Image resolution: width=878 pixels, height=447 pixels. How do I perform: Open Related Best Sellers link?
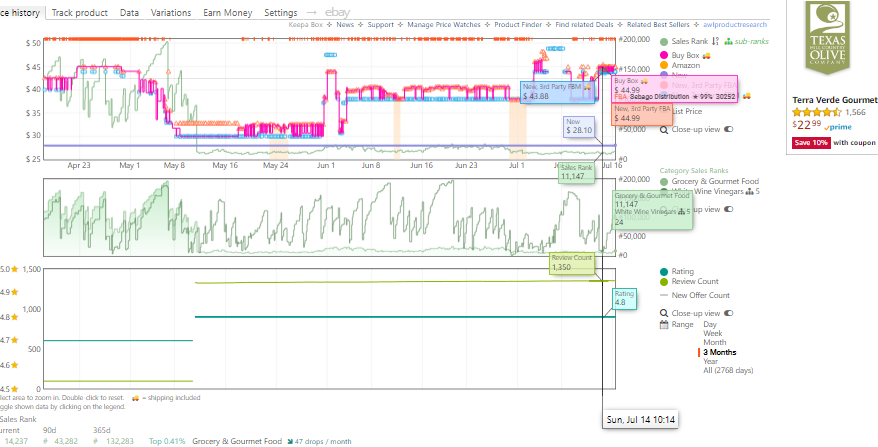click(x=658, y=25)
